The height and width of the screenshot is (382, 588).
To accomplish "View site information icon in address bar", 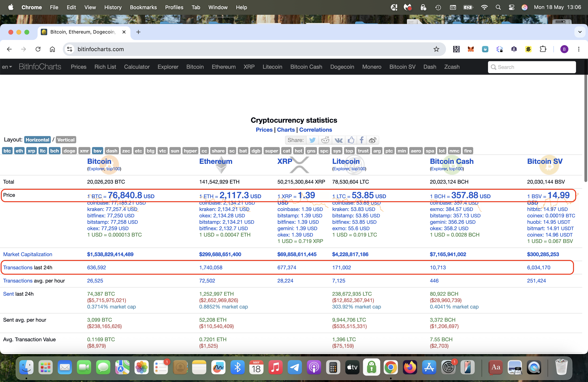I will 70,49.
